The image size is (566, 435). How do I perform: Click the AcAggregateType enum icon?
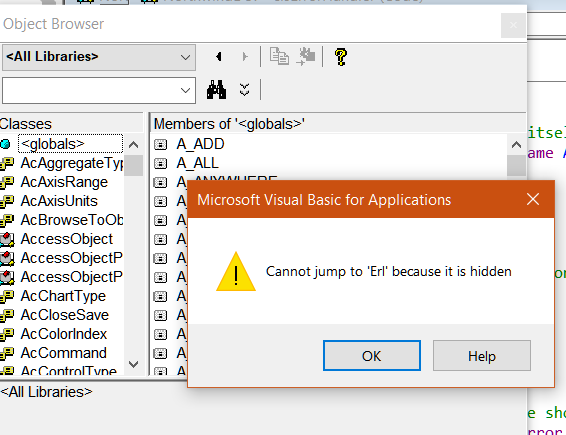pyautogui.click(x=6, y=163)
